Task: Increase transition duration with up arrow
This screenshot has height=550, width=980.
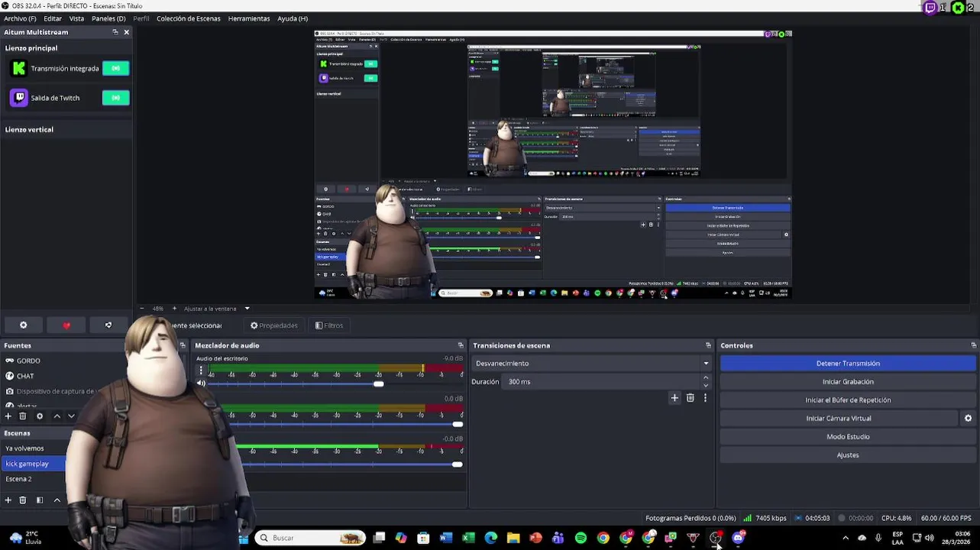Action: pos(706,378)
